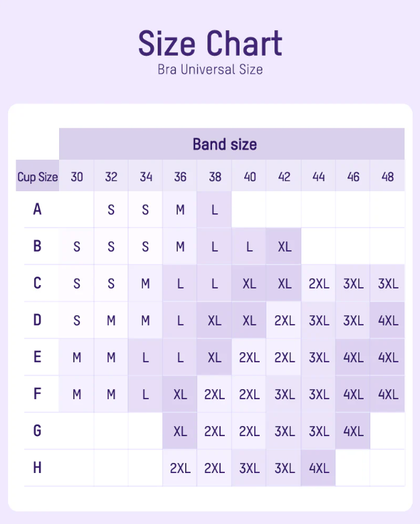This screenshot has height=524, width=420.
Task: Click the cup size D row label
Action: [x=38, y=320]
